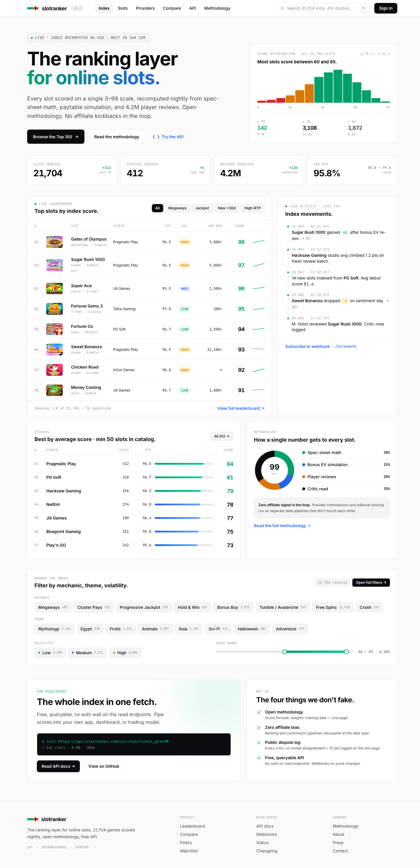The width and height of the screenshot is (420, 868).
Task: Open the Compare nav tab
Action: (172, 8)
